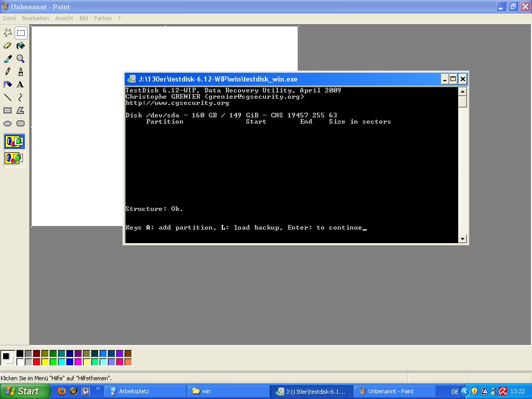Open the W icon in Quick Launch
Image resolution: width=532 pixels, height=399 pixels.
tap(74, 391)
